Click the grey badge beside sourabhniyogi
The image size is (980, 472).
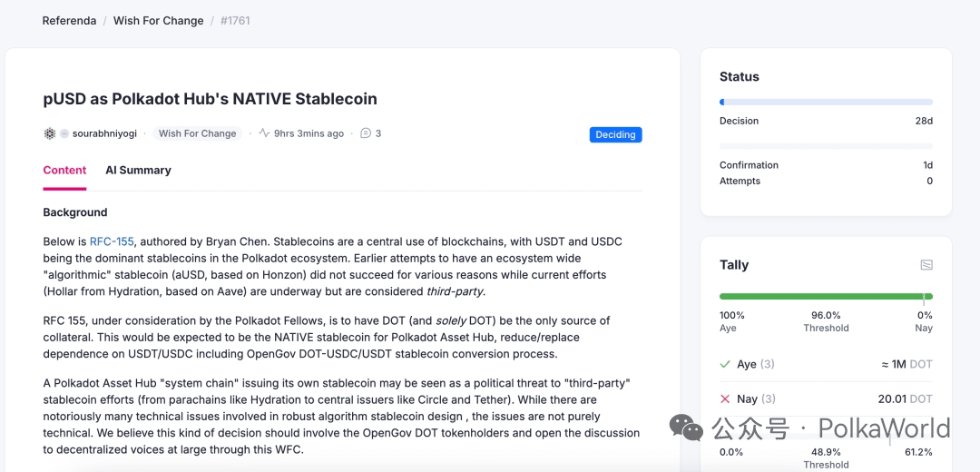point(64,133)
